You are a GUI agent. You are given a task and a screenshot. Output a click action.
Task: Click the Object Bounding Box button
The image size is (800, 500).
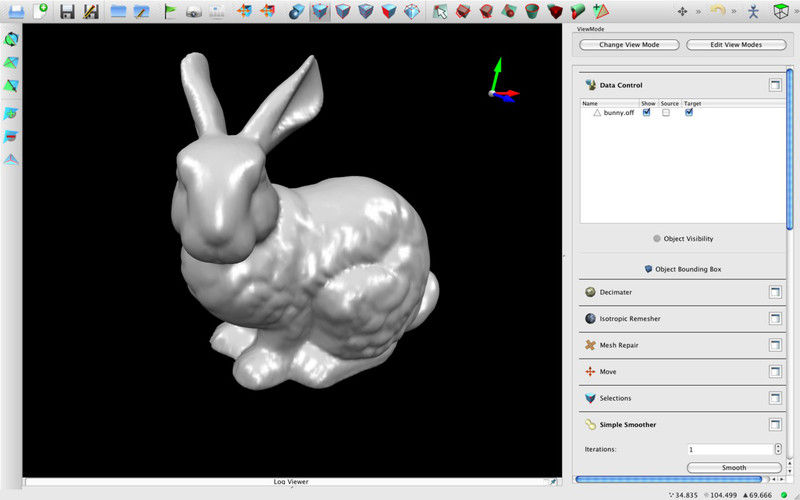683,269
